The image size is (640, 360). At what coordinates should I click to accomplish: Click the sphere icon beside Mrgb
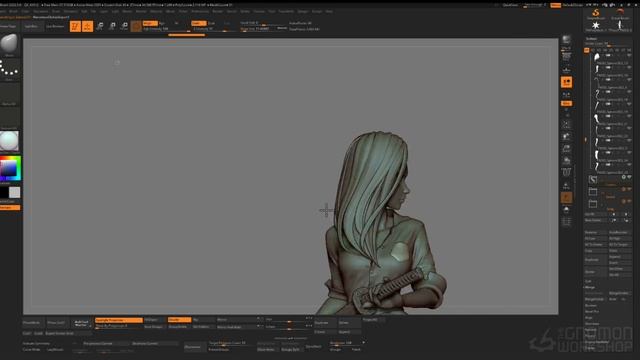pyautogui.click(x=136, y=27)
